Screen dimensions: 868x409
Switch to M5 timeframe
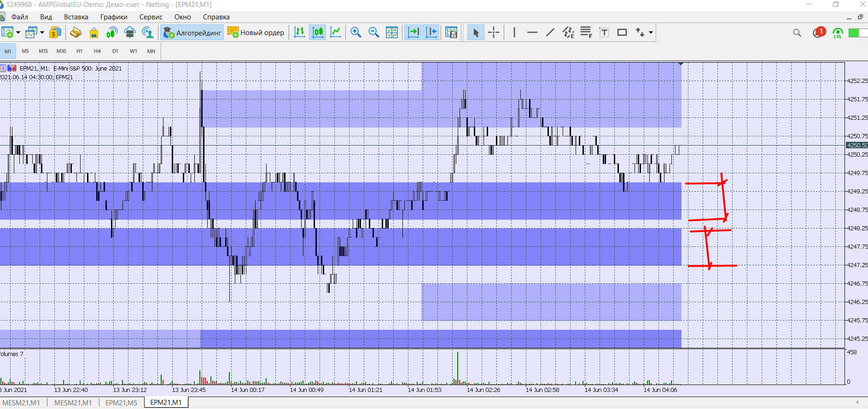tap(25, 51)
